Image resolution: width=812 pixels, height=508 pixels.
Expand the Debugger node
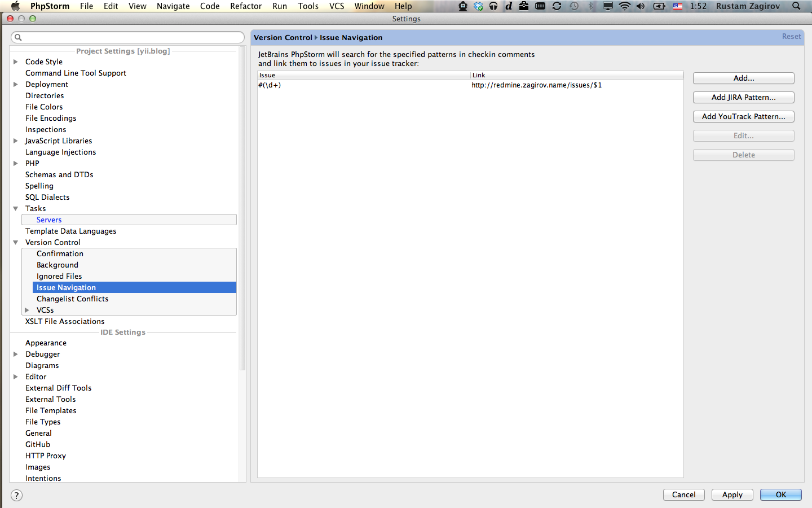click(16, 354)
